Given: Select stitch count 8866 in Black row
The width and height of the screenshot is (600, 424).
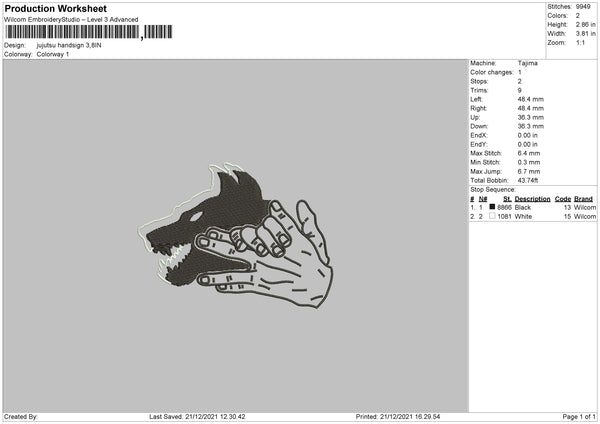Looking at the screenshot, I should pos(504,207).
